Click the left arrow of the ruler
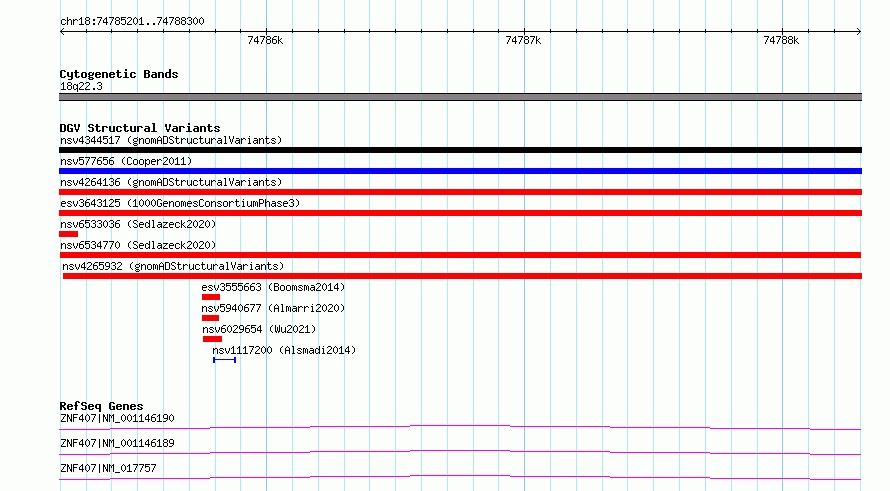 (x=62, y=31)
